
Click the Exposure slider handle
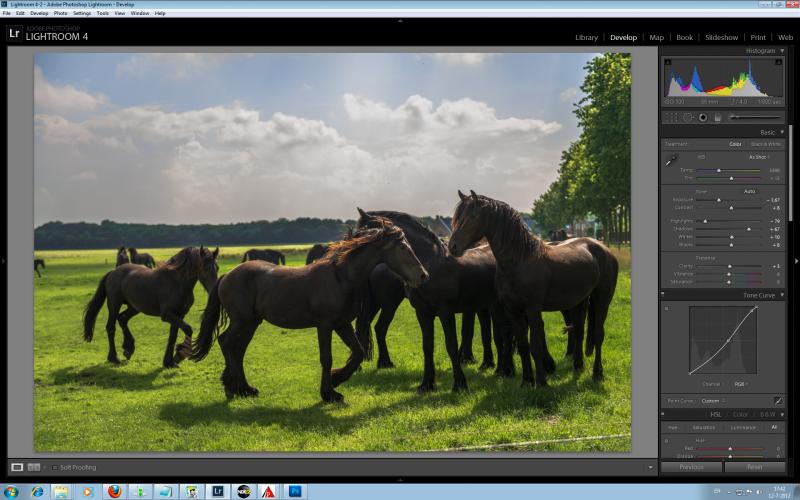point(719,200)
